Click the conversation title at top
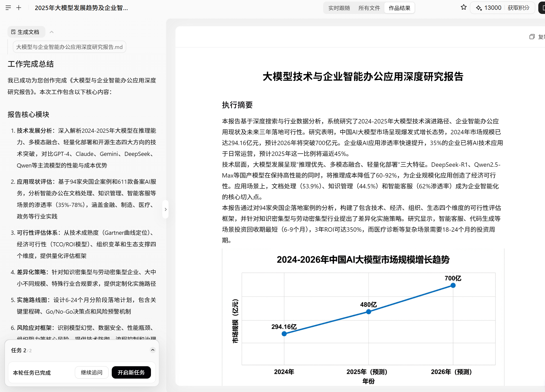The height and width of the screenshot is (392, 545). pyautogui.click(x=81, y=8)
